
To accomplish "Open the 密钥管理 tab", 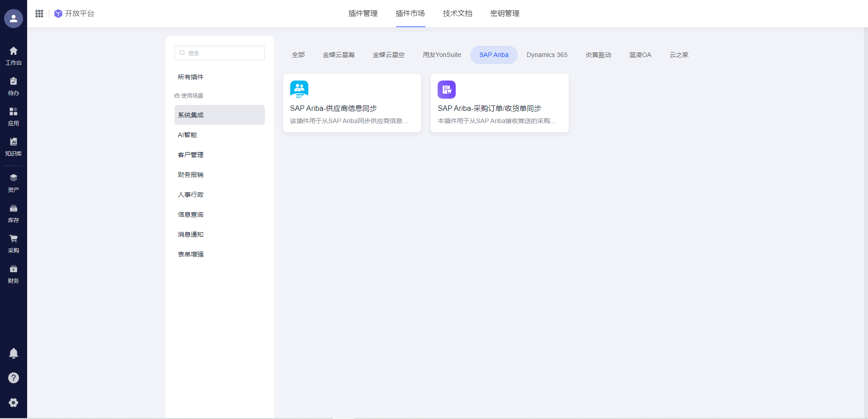I will click(505, 14).
